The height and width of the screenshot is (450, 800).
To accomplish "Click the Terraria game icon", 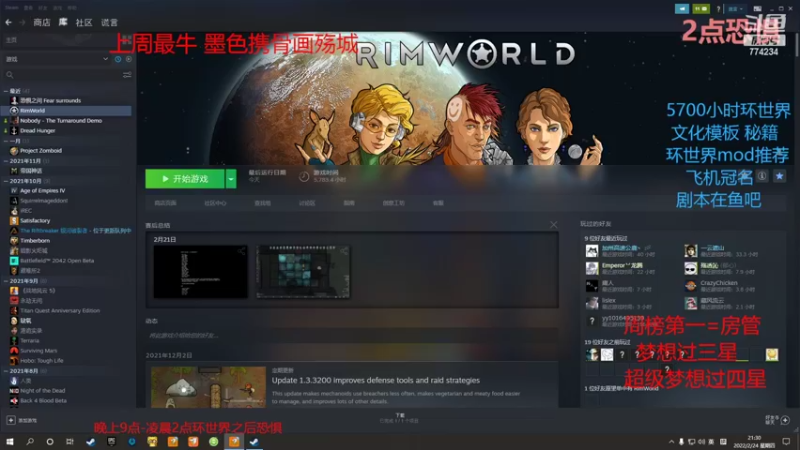I will (x=14, y=340).
